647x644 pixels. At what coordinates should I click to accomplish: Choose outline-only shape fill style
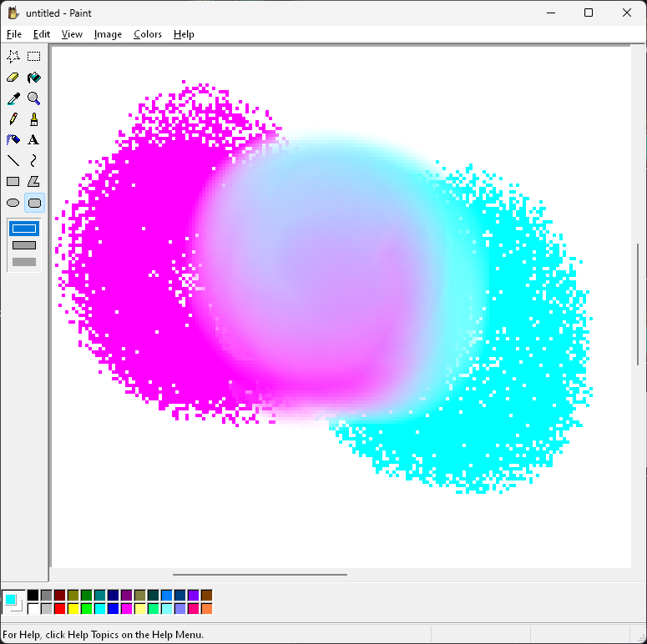[24, 229]
